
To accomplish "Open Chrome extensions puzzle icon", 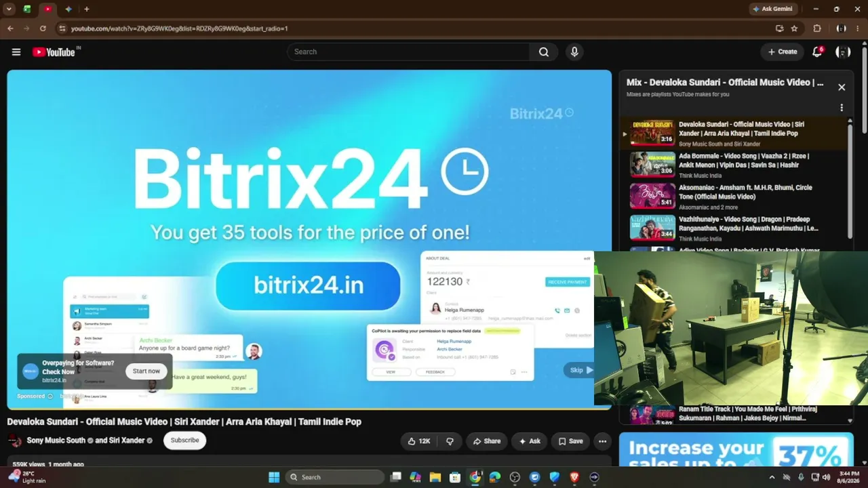I will click(817, 28).
